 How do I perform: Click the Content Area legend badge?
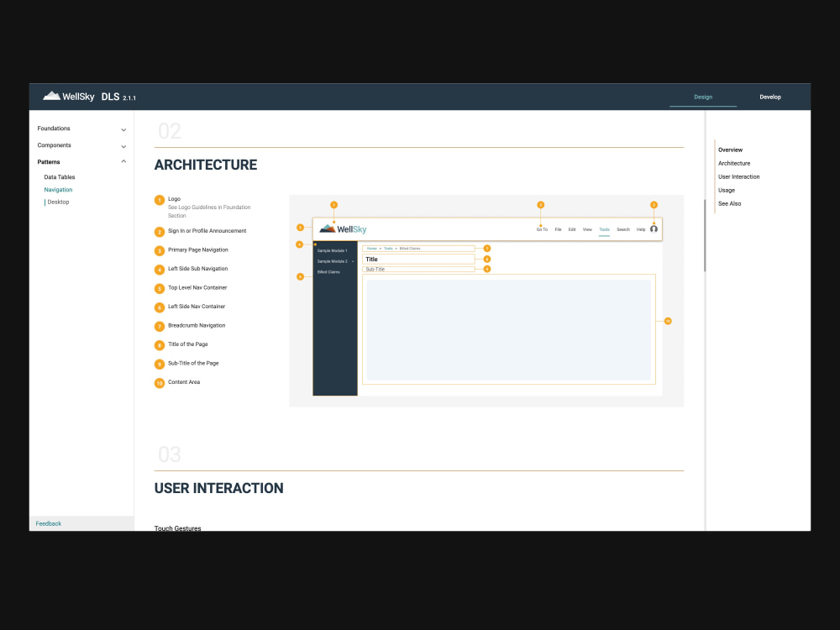click(159, 383)
